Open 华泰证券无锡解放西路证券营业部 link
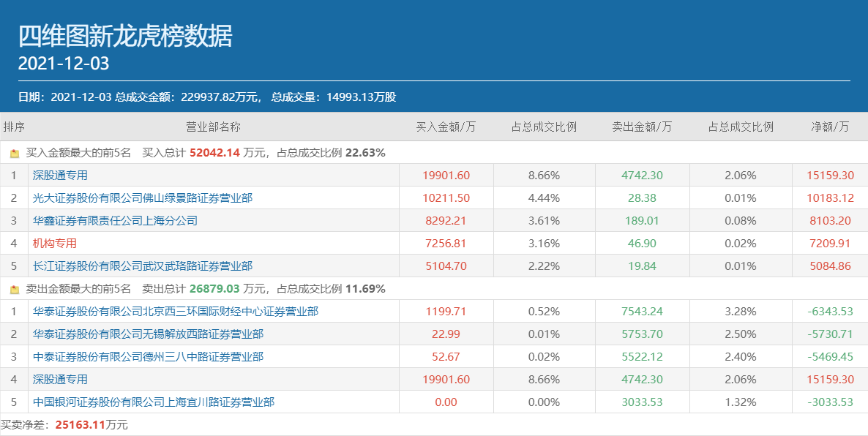 (x=148, y=334)
